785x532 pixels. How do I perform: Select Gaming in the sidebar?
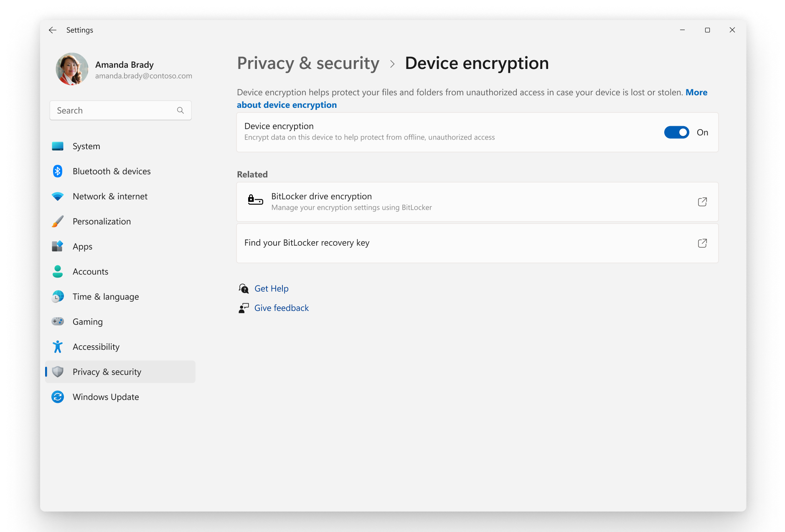[x=120, y=322]
